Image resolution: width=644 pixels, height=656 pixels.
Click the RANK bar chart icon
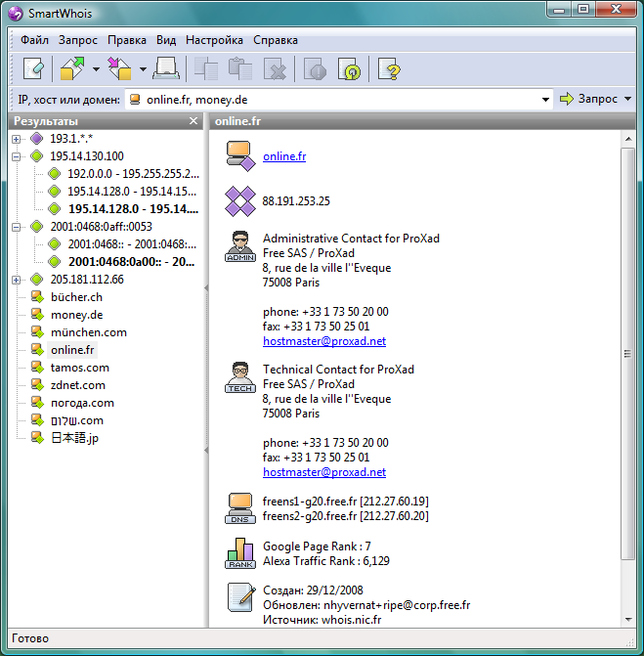click(x=240, y=553)
